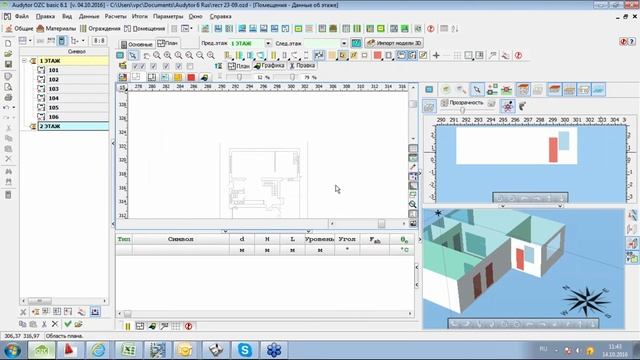Select room 105 in the tree
Viewport: 640px width, 360px height.
click(x=53, y=108)
